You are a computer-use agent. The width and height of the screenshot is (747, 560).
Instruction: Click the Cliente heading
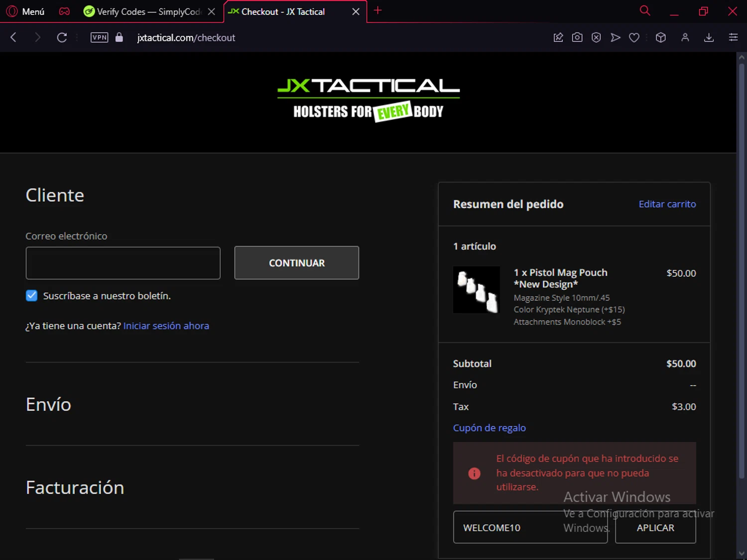point(55,195)
